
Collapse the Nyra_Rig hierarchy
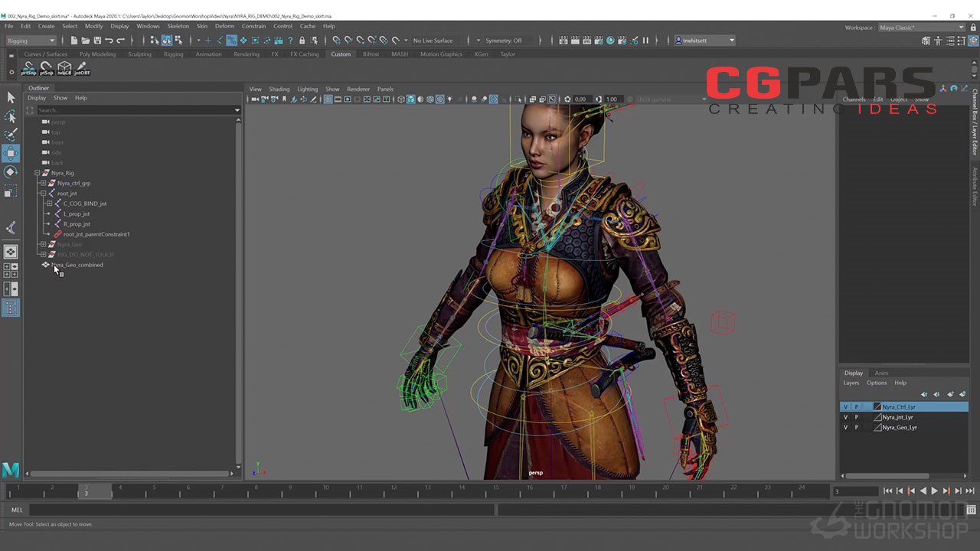pos(37,173)
